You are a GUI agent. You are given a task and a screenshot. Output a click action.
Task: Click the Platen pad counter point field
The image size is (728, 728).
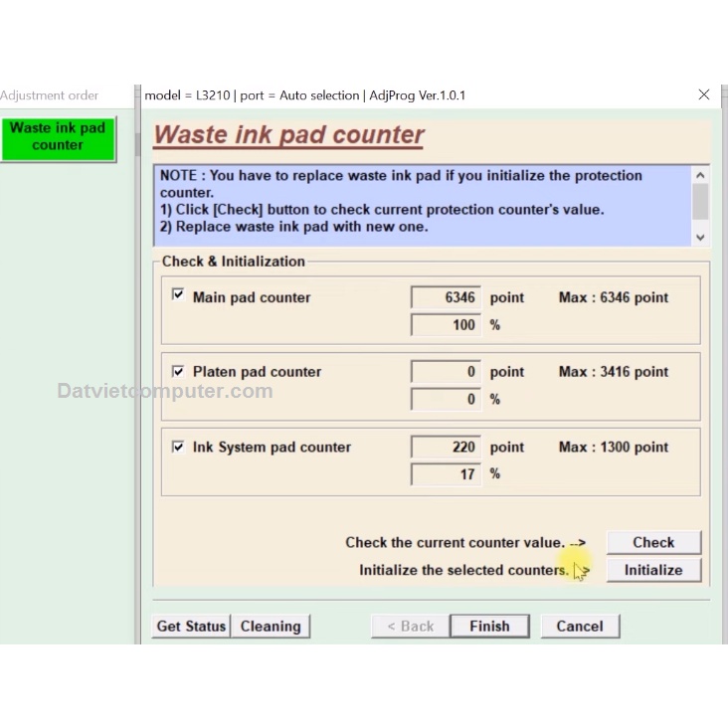(x=446, y=372)
